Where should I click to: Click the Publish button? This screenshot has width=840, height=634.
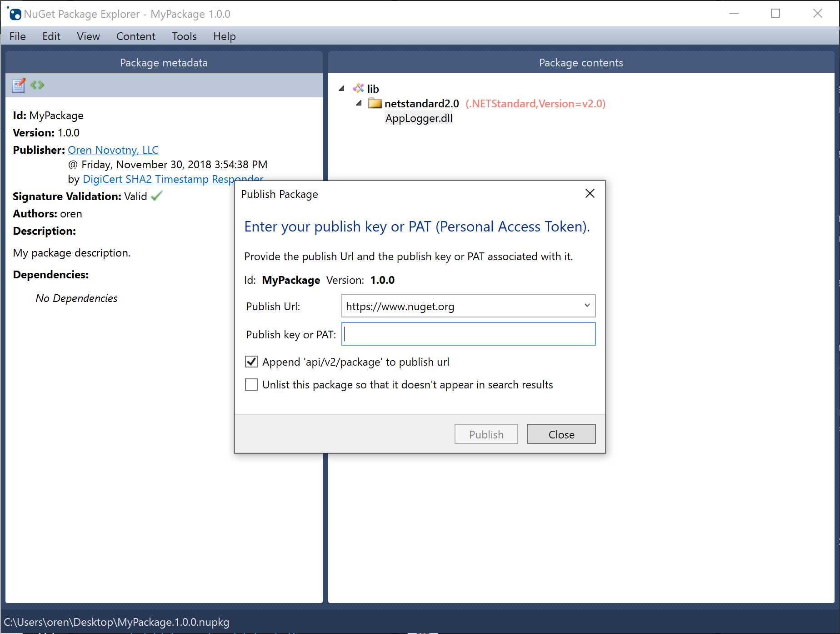[x=486, y=434]
